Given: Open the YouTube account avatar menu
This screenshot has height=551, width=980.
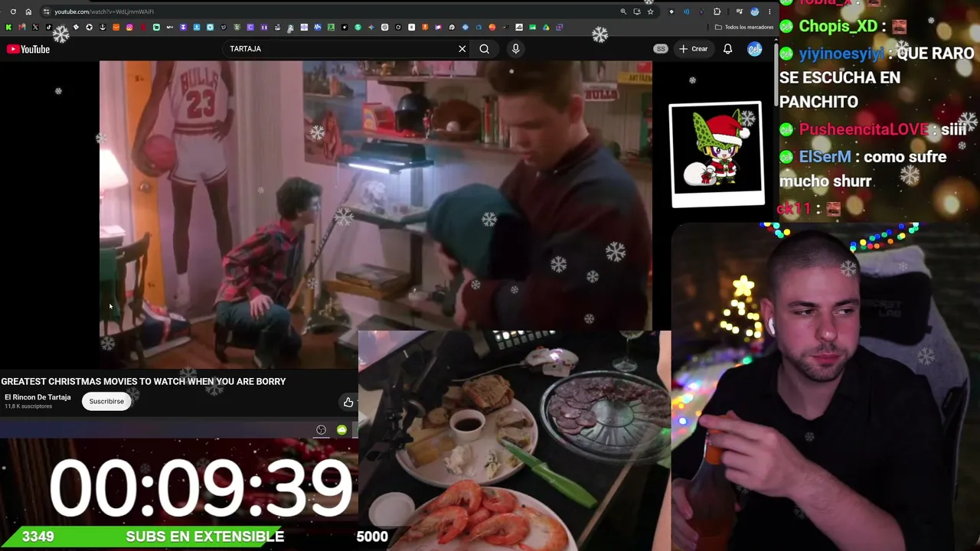Looking at the screenshot, I should tap(755, 49).
